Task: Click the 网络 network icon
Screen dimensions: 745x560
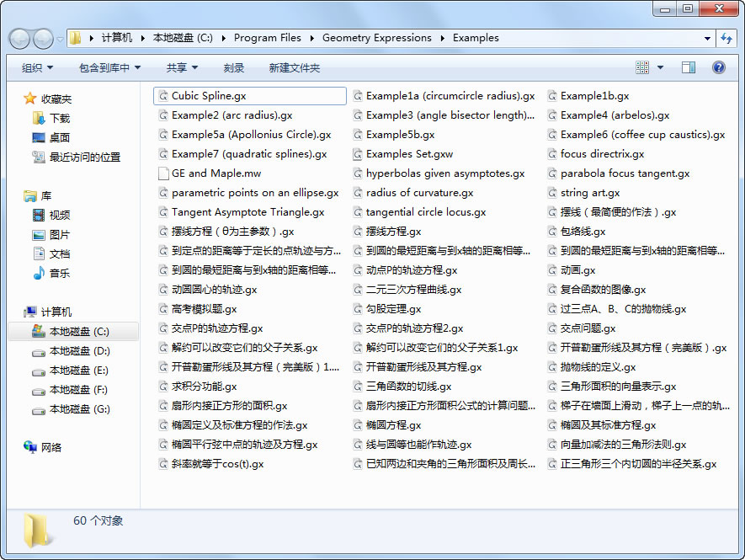Action: click(x=30, y=447)
